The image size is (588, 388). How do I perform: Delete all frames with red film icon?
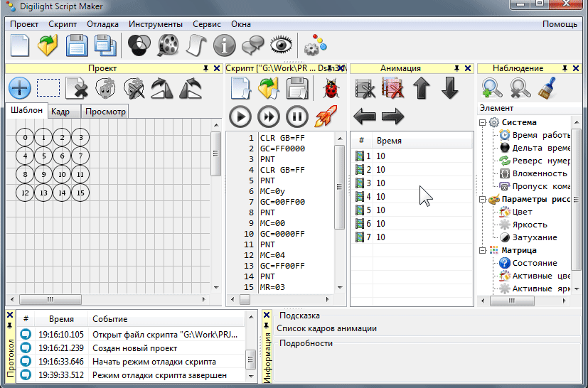(x=392, y=88)
